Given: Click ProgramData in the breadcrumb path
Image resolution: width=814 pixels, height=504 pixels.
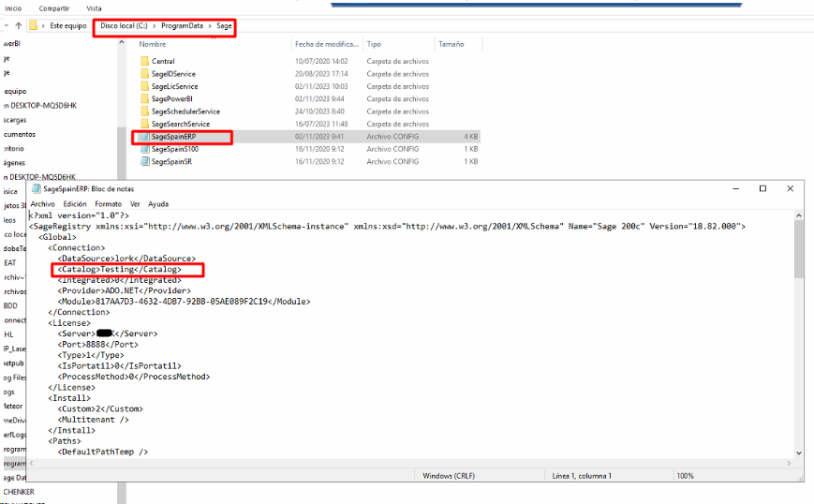Looking at the screenshot, I should (x=183, y=25).
